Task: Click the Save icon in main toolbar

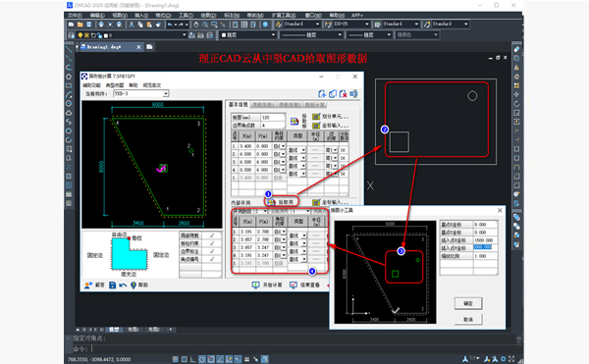Action: (x=89, y=25)
